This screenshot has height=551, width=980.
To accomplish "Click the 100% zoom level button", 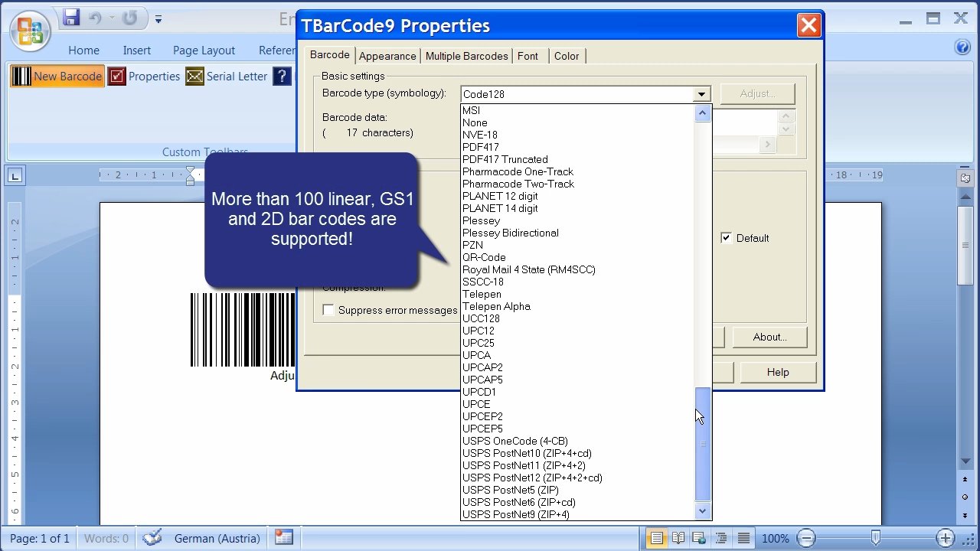I will (776, 538).
